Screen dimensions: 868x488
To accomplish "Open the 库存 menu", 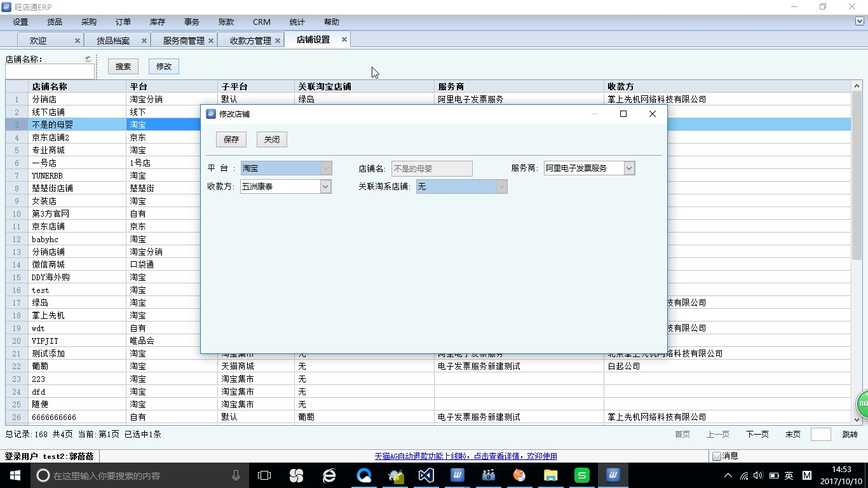I will pos(158,22).
